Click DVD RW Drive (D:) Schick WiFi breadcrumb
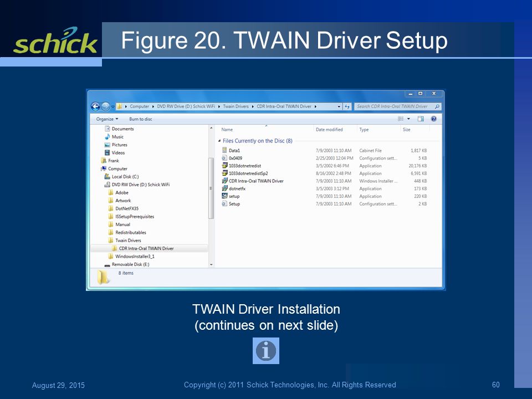The height and width of the screenshot is (399, 532). [x=186, y=106]
